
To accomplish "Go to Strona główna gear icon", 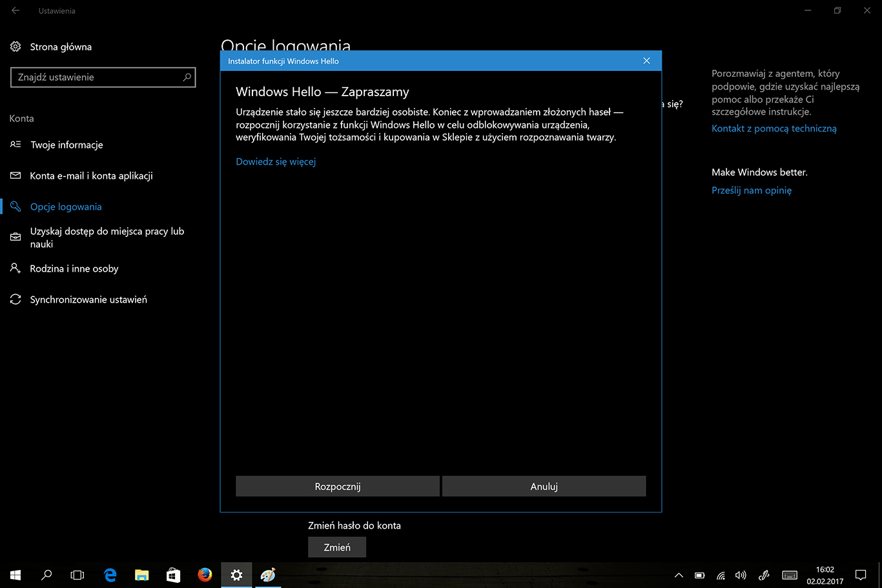I will (15, 46).
